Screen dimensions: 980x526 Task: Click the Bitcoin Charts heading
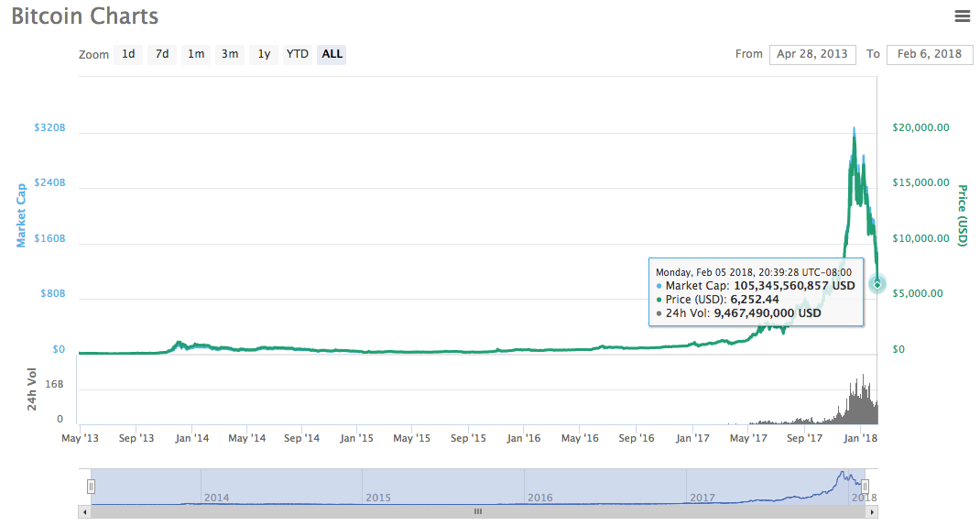[x=85, y=16]
